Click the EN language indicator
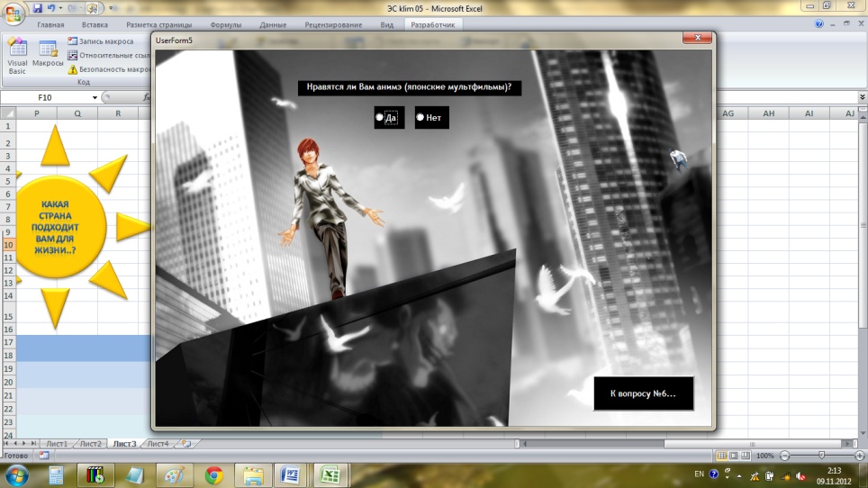The width and height of the screenshot is (868, 488). click(x=699, y=474)
